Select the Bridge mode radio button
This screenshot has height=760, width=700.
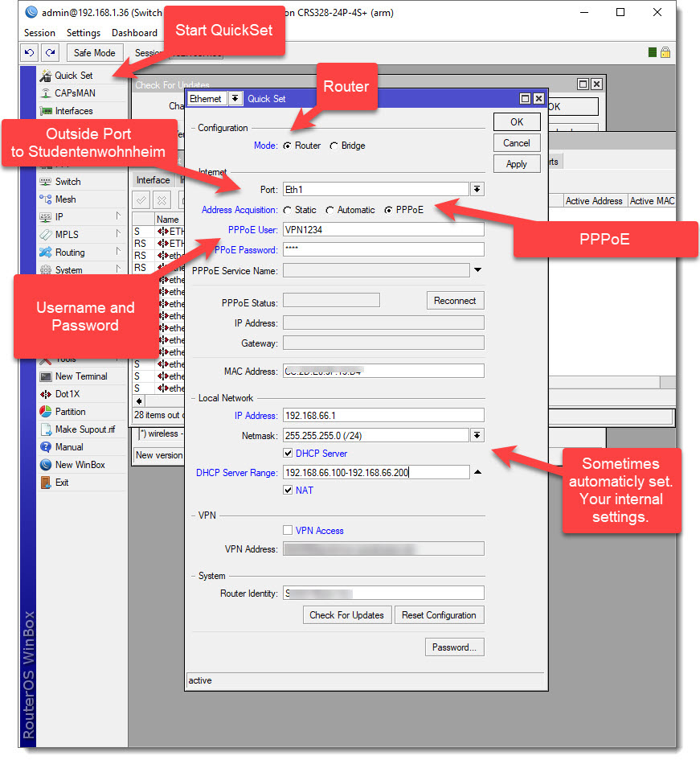pyautogui.click(x=334, y=146)
